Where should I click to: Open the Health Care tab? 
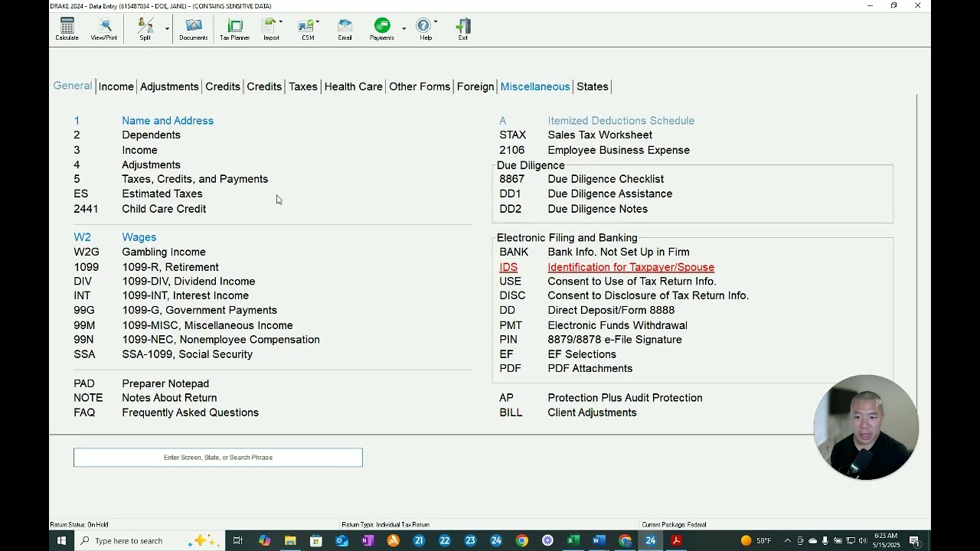354,86
